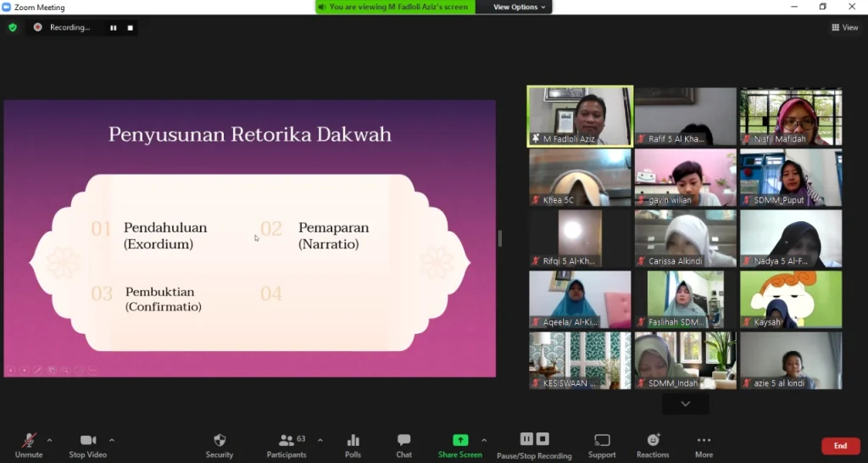868x463 pixels.
Task: Select Nadya 5 Al-F... video tile
Action: point(791,238)
